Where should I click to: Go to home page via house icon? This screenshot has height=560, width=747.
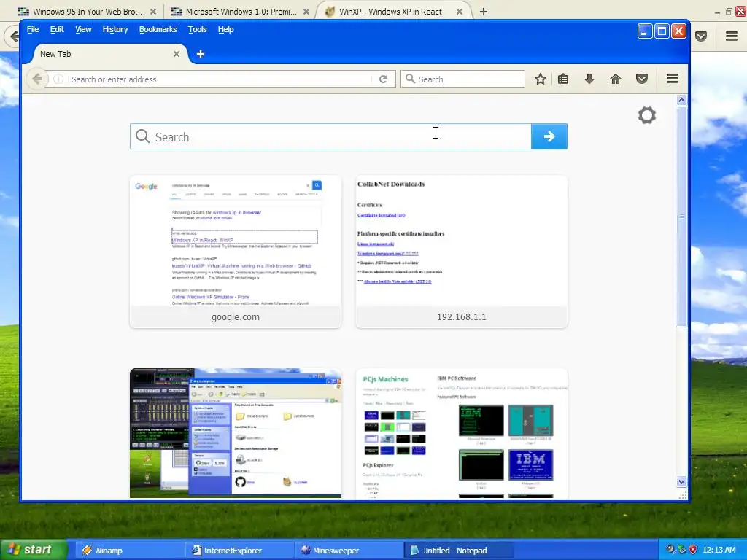pyautogui.click(x=616, y=79)
